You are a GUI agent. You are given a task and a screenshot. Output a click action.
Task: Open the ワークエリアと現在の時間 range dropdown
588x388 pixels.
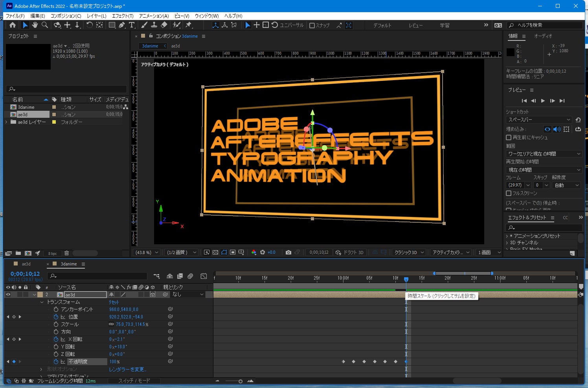tap(544, 154)
